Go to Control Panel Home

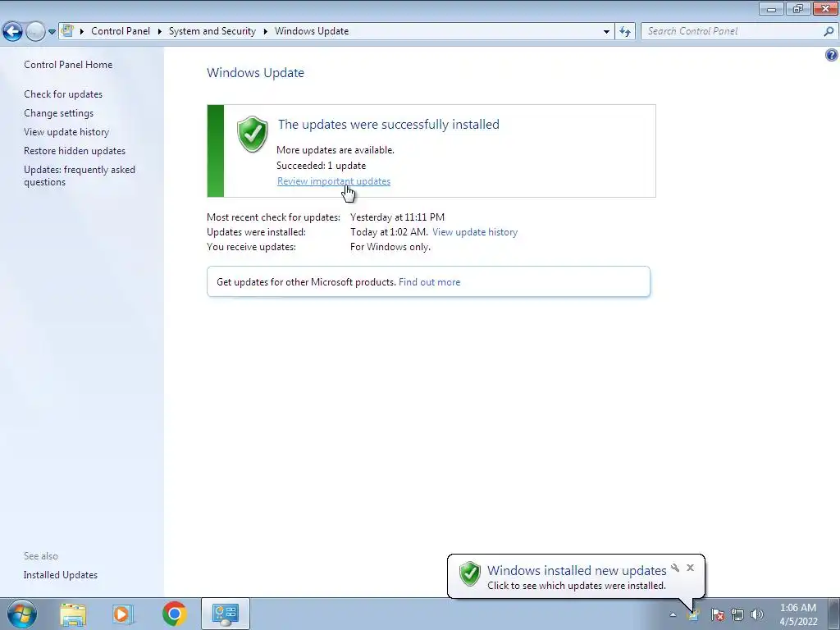[x=68, y=64]
